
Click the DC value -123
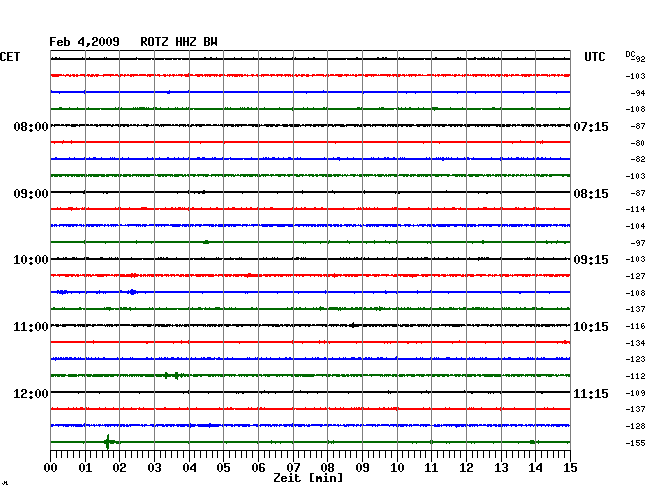[635, 359]
